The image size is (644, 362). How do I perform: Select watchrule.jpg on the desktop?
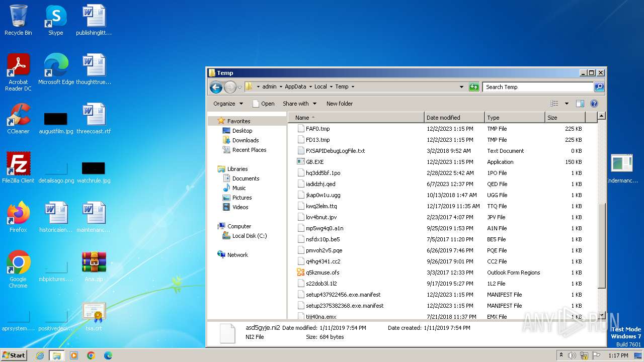coord(94,173)
